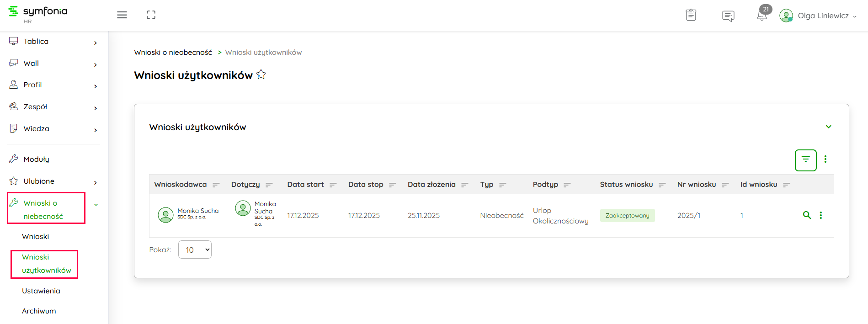Open the Archiwum sidebar link

click(x=39, y=311)
